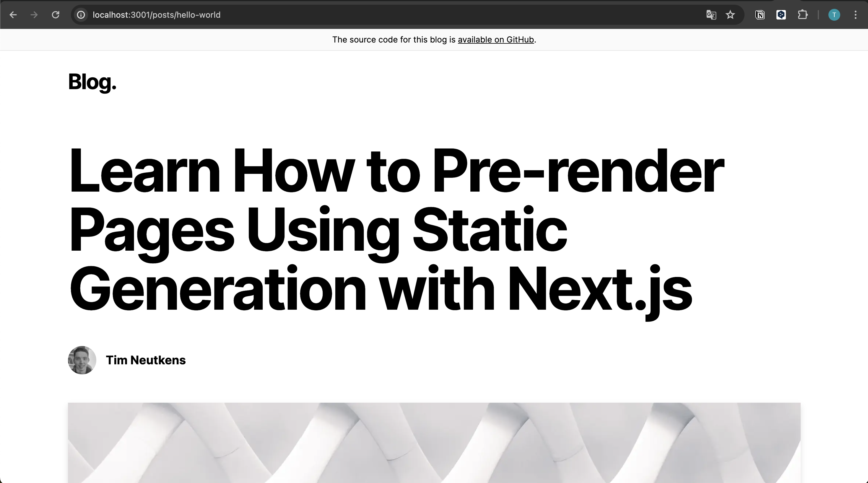The image size is (868, 483).
Task: Click the "Generation with Next.js" title line
Action: [381, 289]
